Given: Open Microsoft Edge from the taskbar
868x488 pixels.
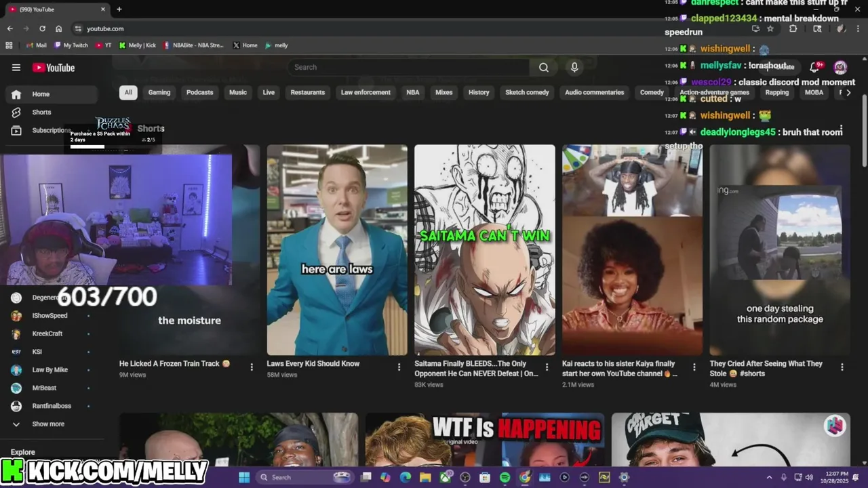Looking at the screenshot, I should point(406,477).
